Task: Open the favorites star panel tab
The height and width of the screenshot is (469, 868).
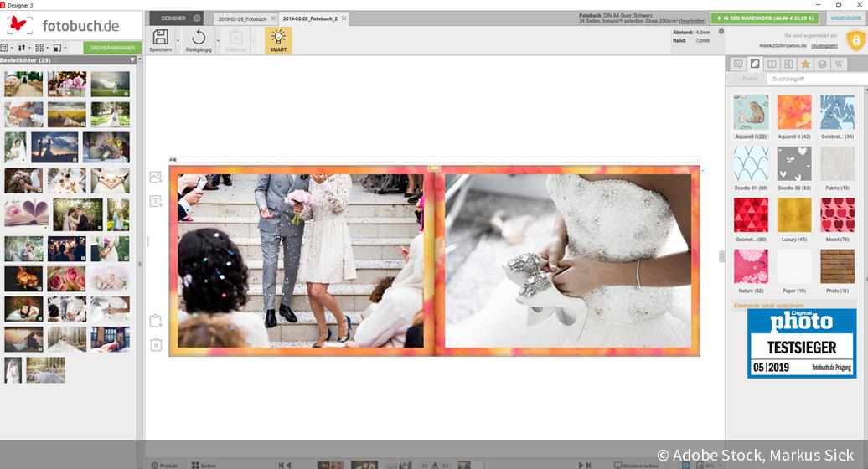Action: (x=805, y=64)
